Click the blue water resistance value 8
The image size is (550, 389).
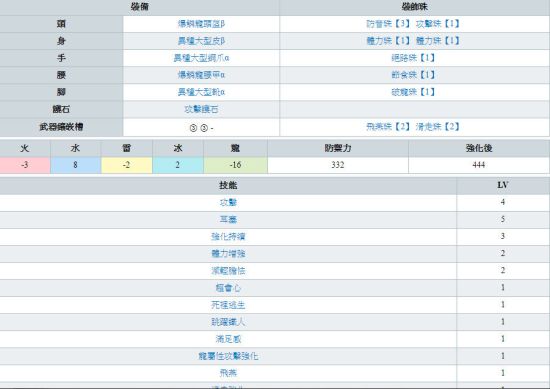coord(75,165)
